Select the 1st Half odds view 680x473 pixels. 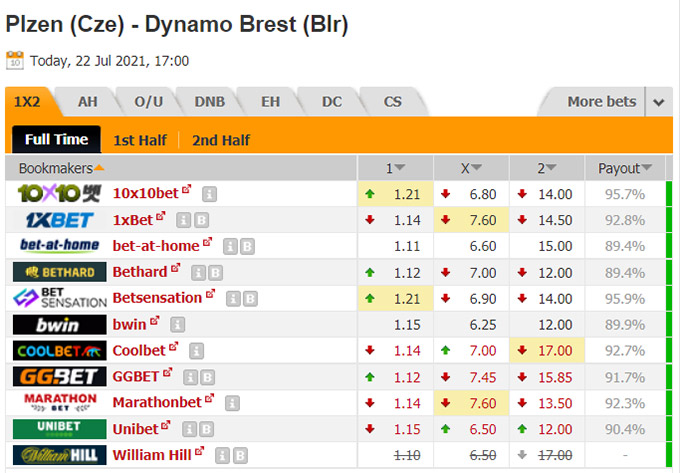click(x=140, y=140)
